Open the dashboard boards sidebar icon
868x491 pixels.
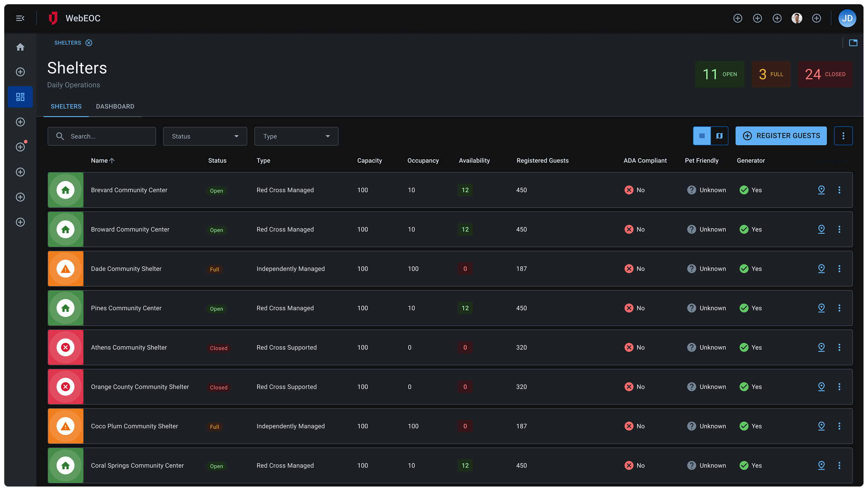click(20, 97)
